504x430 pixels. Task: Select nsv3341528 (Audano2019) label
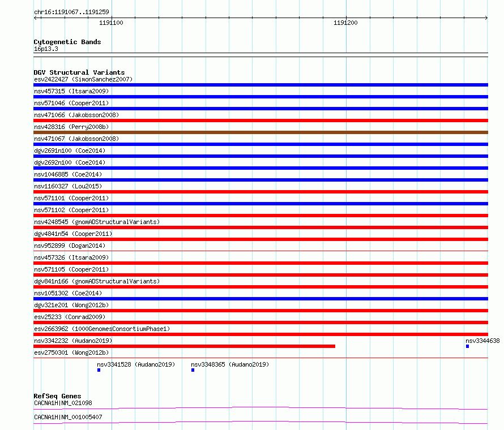136,364
